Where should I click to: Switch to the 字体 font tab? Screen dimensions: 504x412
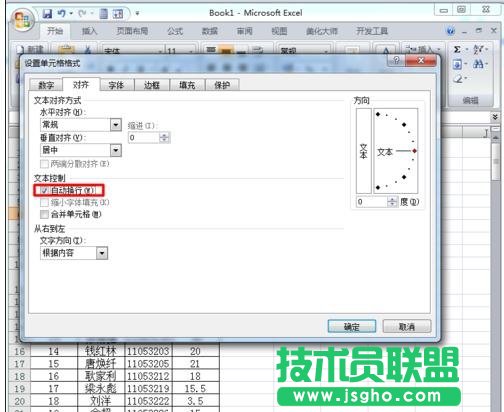pos(116,85)
